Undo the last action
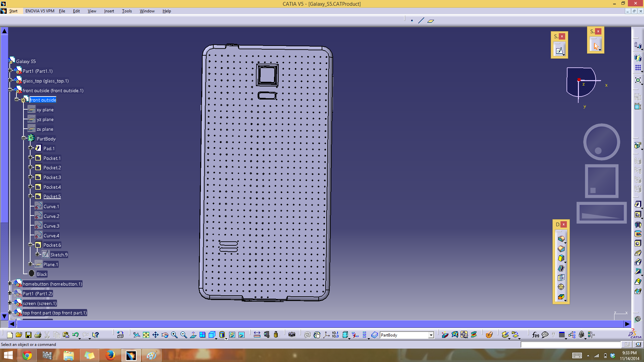This screenshot has height=362, width=644. pos(75,335)
